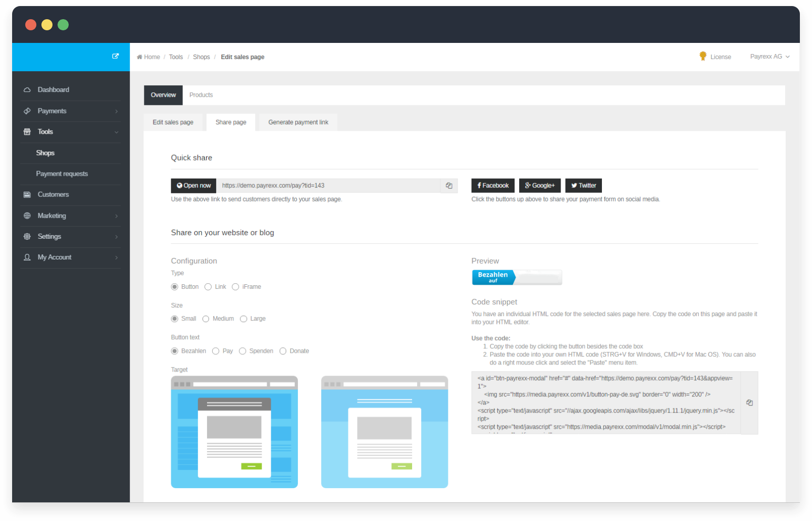Click the Tools shop icon in sidebar
The width and height of the screenshot is (812, 521).
point(27,132)
